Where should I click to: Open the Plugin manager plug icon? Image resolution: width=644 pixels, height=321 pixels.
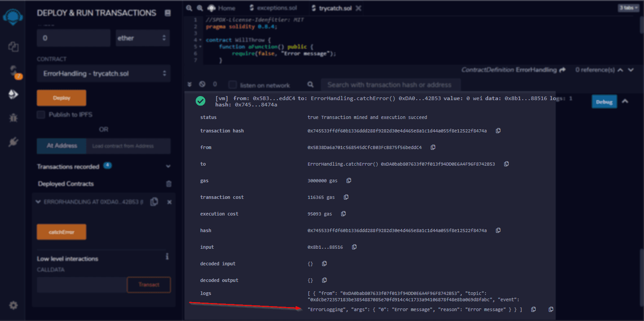click(13, 142)
